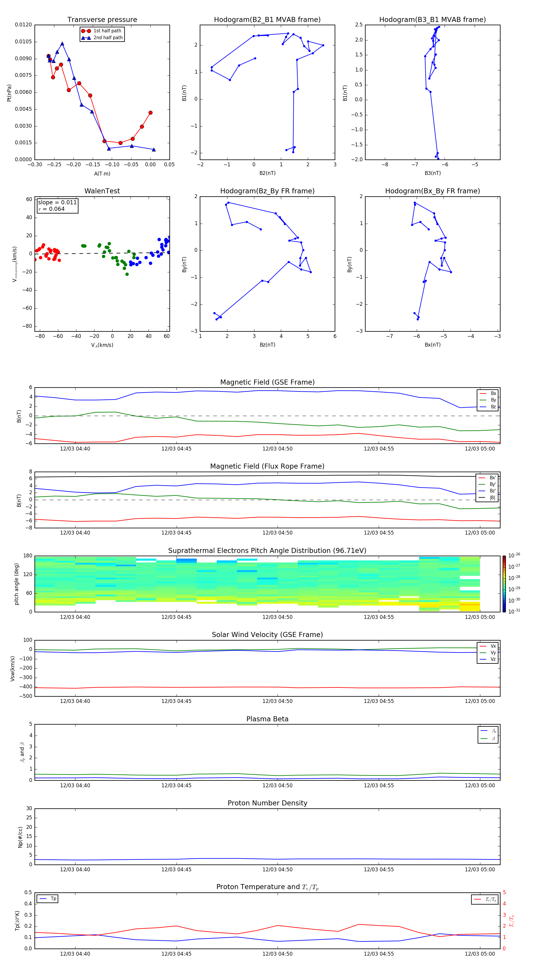Click the blue triangle '2nd half path' legend marker
The image size is (535, 980).
coord(86,38)
